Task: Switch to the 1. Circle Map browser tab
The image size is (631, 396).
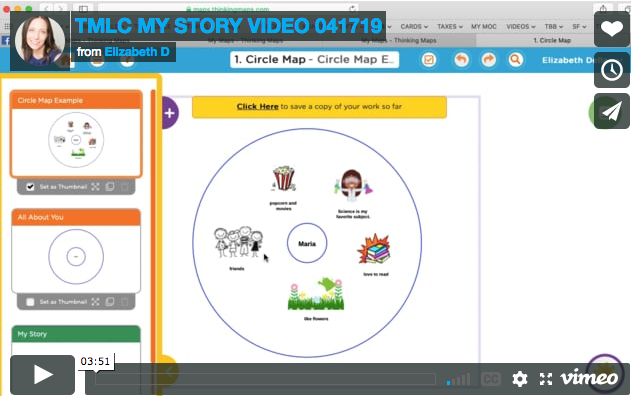Action: (552, 40)
